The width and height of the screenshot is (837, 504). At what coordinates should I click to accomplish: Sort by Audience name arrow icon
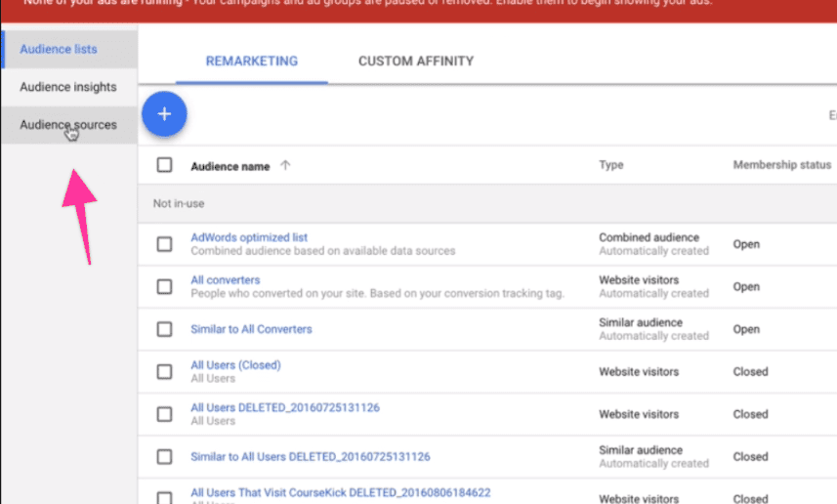tap(285, 165)
